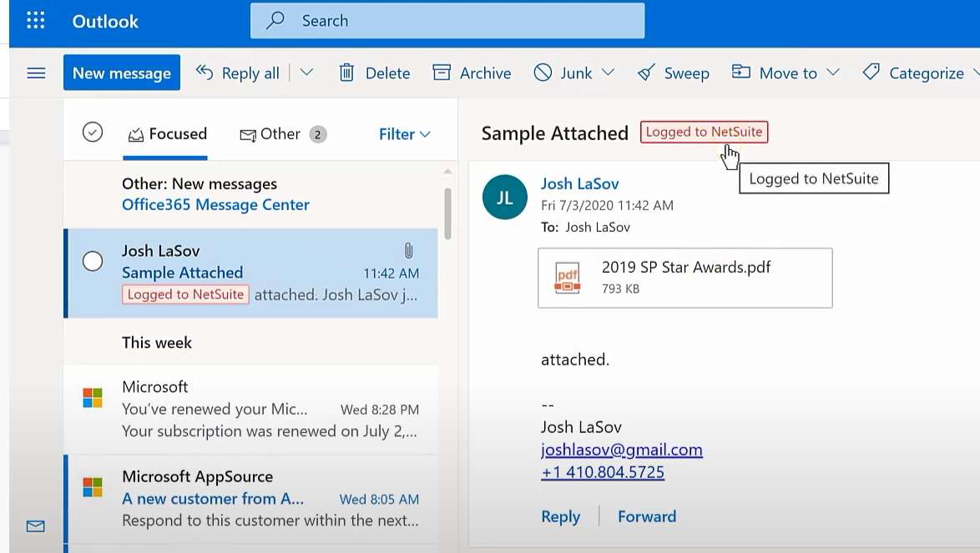The image size is (980, 553).
Task: Archive the selected email
Action: pos(472,73)
